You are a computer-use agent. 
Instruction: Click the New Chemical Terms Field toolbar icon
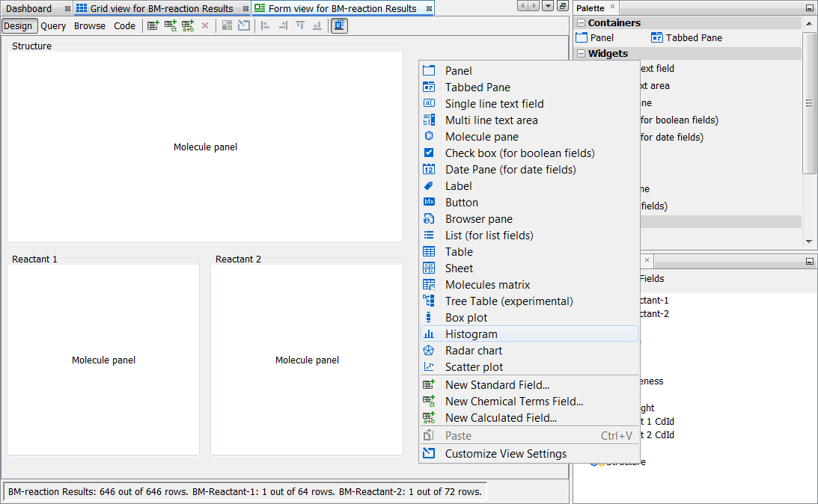171,25
